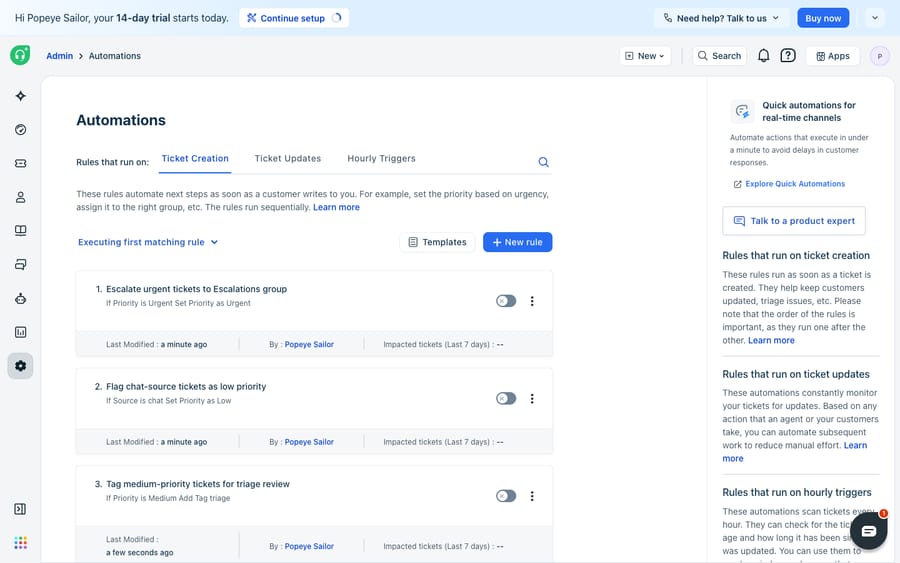
Task: Open the Dashboard gauge icon in sidebar
Action: click(21, 130)
